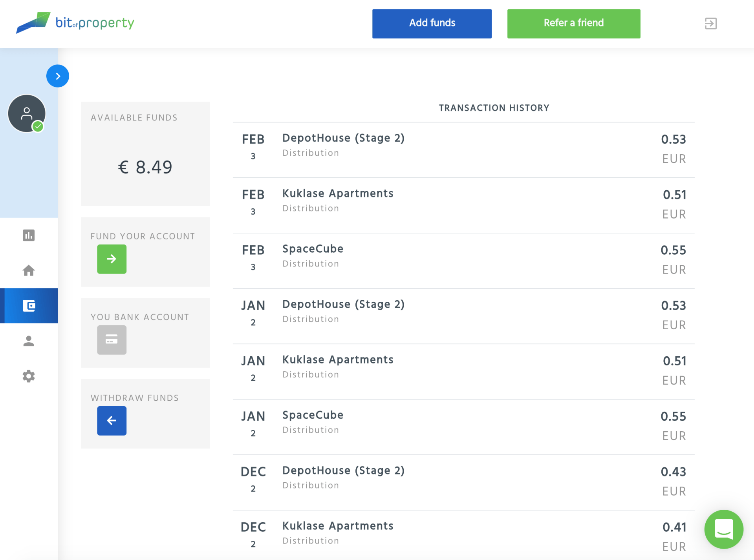The width and height of the screenshot is (754, 560).
Task: Select FEB 3 DepotHouse (Stage 2) transaction
Action: [x=463, y=150]
